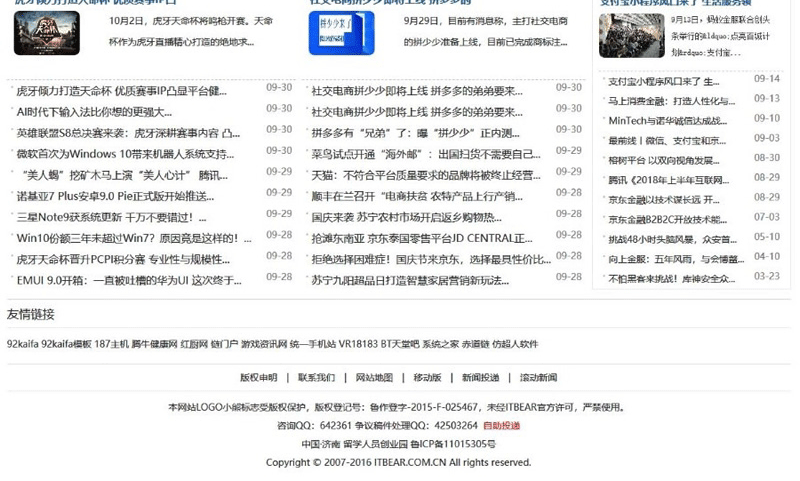Open the blue 拼少少 article thumbnail
The width and height of the screenshot is (800, 481).
[x=341, y=33]
